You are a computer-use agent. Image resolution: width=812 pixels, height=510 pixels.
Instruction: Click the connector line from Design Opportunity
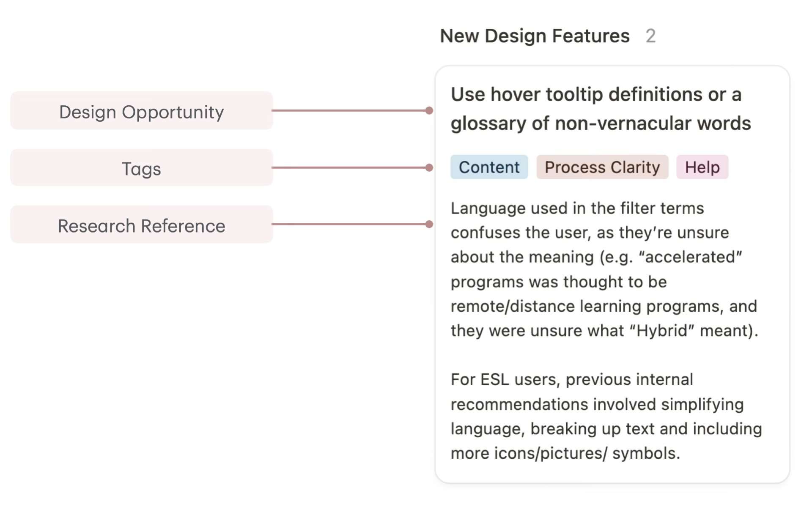[x=349, y=111]
